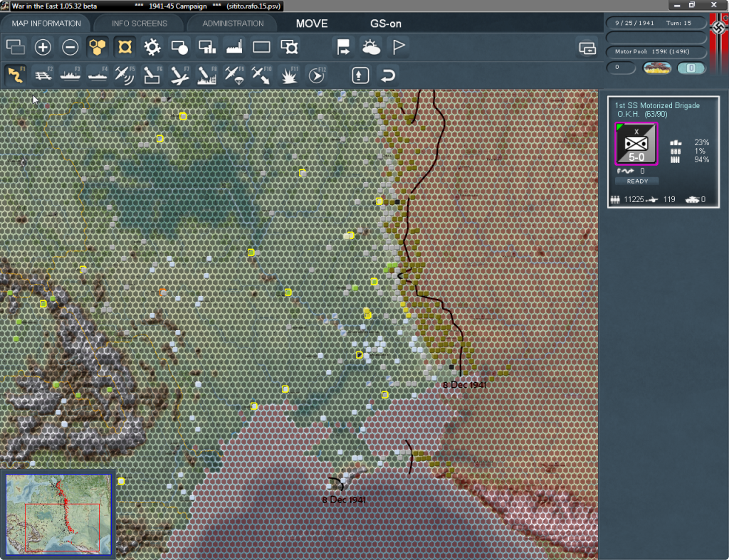The image size is (729, 560).
Task: Click the gear cog toolbar icon
Action: coord(152,47)
